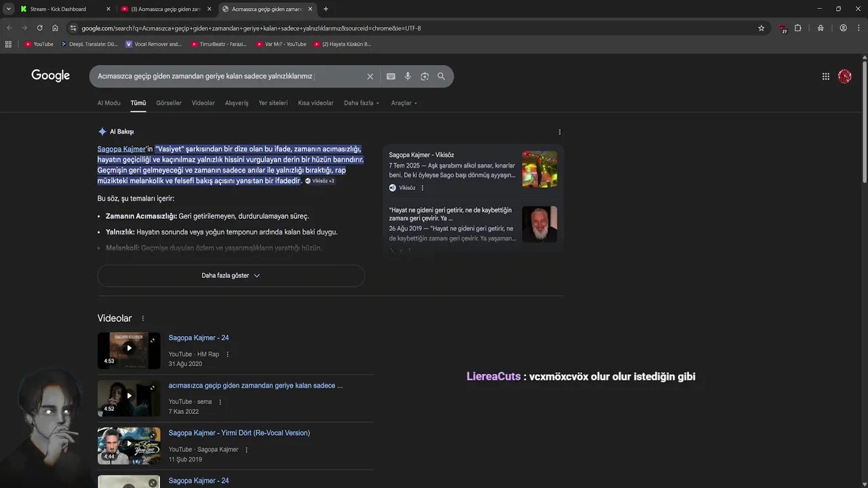Open options for the Vikisöz source
This screenshot has width=868, height=488.
pos(422,188)
